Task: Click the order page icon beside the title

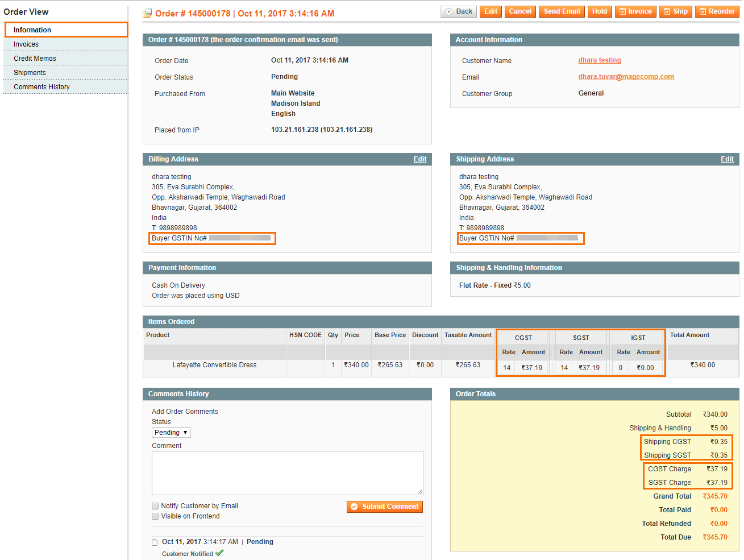Action: pos(147,11)
